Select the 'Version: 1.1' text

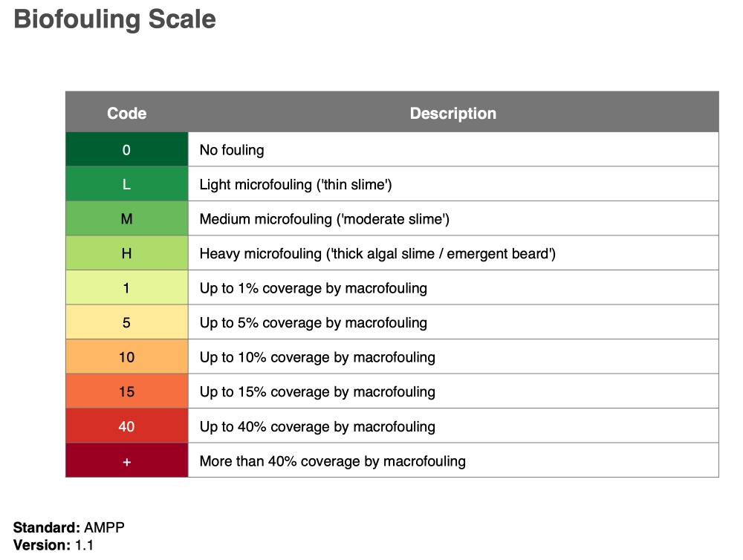[x=53, y=545]
